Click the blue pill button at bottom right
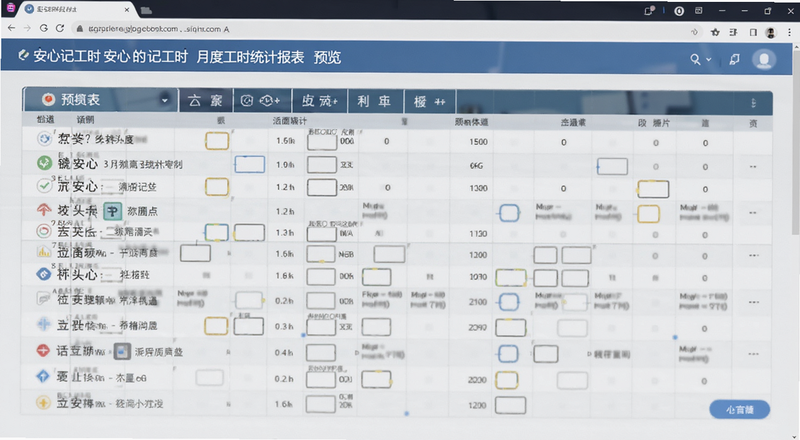The height and width of the screenshot is (440, 800). (x=739, y=409)
